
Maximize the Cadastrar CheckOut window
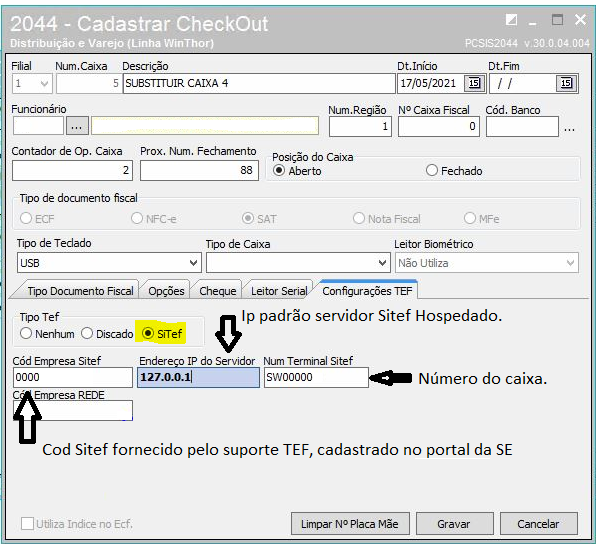(557, 19)
